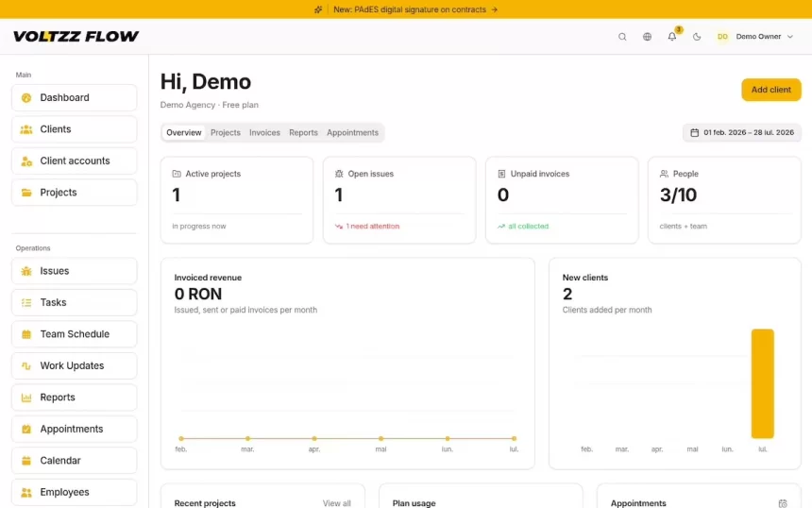
Task: Click the '3/10' people count
Action: point(678,195)
